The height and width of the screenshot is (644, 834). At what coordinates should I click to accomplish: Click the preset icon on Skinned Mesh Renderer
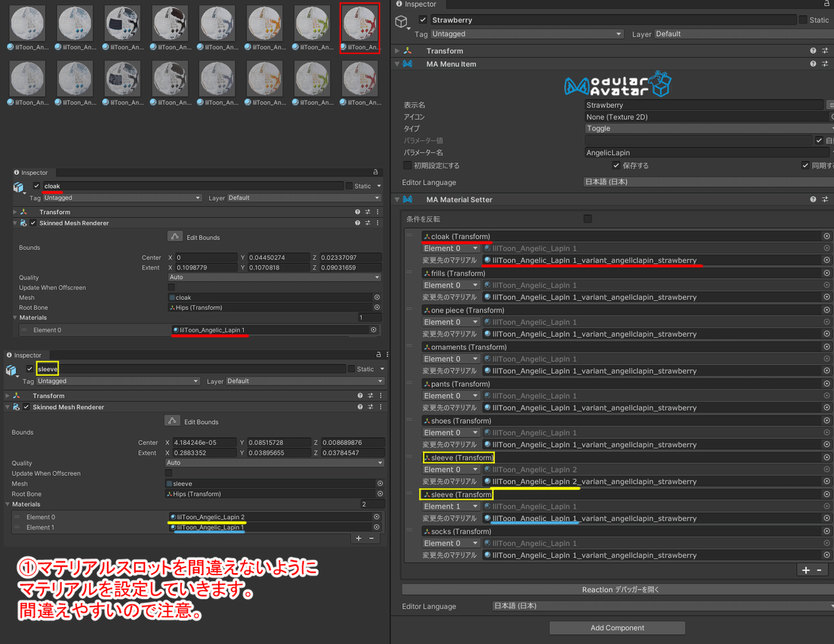point(367,222)
